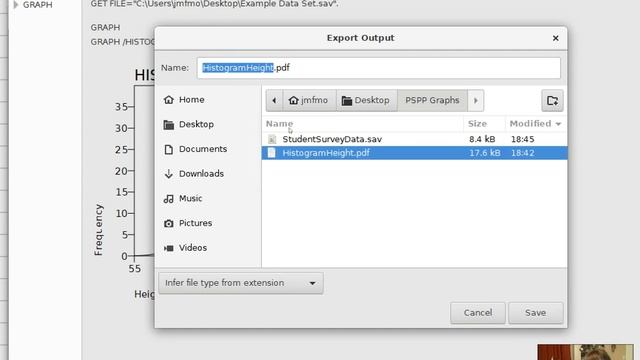Click the GET FILE syntax line in output
The height and width of the screenshot is (360, 640).
click(215, 4)
